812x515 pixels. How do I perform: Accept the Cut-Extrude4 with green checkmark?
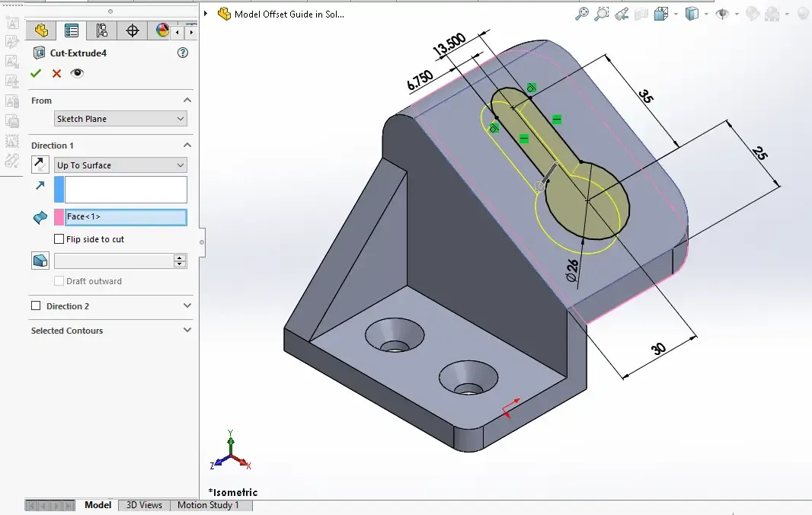[x=35, y=73]
